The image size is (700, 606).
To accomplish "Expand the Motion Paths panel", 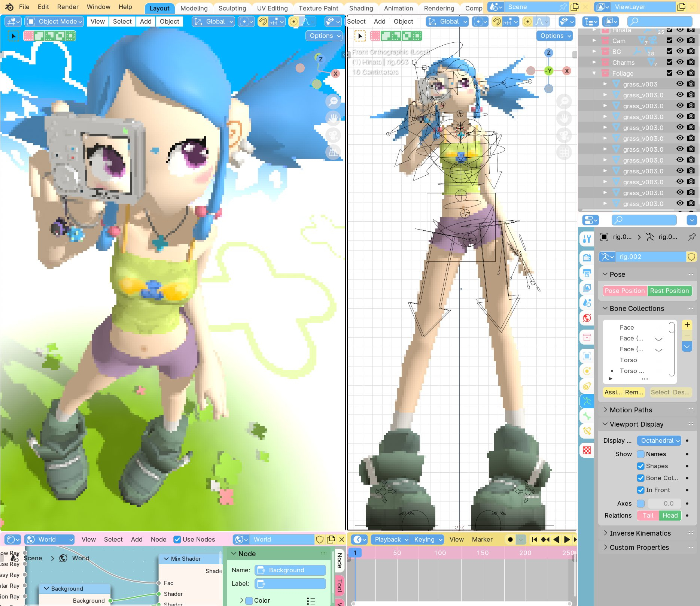I will [x=631, y=410].
